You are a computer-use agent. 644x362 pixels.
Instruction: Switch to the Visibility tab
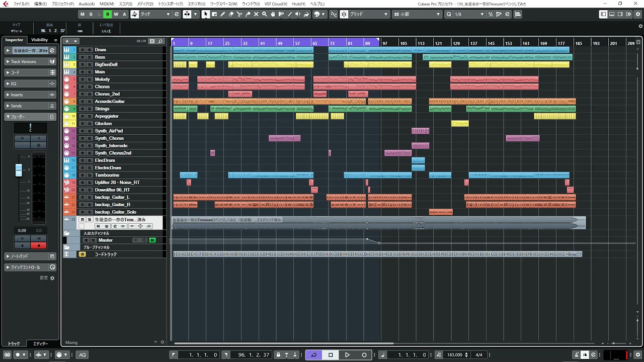click(39, 40)
